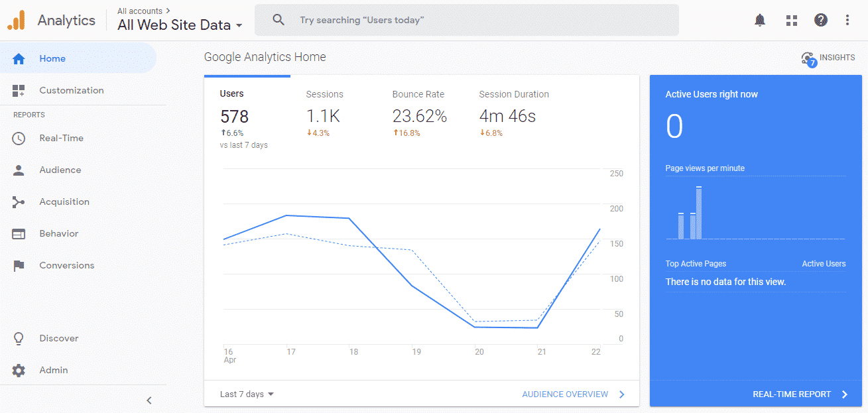Click the 4m 46s session duration value
Viewport: 868px width, 413px height.
click(x=507, y=117)
